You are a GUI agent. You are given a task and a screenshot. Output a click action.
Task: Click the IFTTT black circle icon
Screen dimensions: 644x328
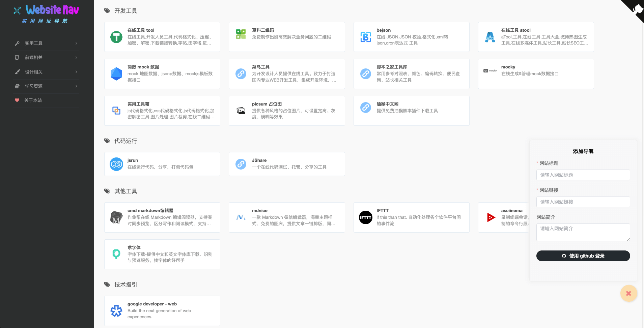coord(366,217)
